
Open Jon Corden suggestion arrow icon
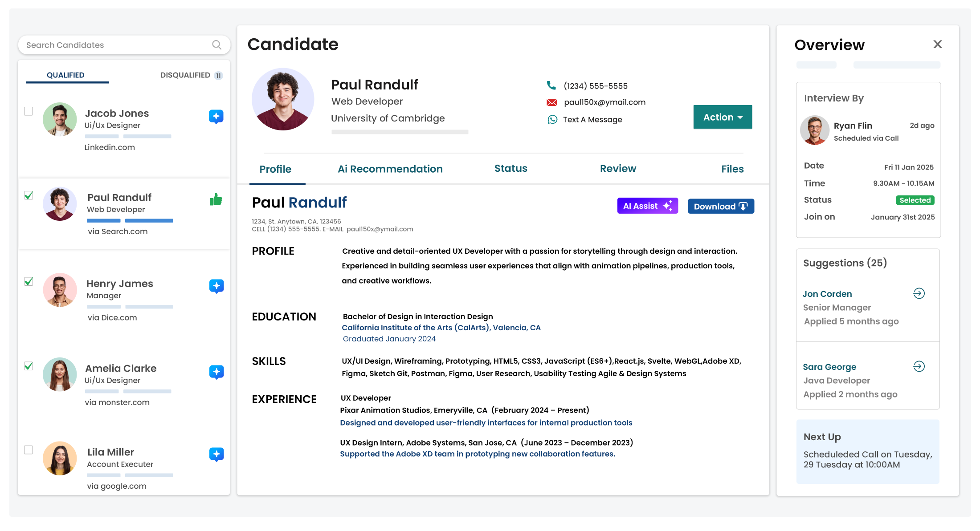[919, 293]
